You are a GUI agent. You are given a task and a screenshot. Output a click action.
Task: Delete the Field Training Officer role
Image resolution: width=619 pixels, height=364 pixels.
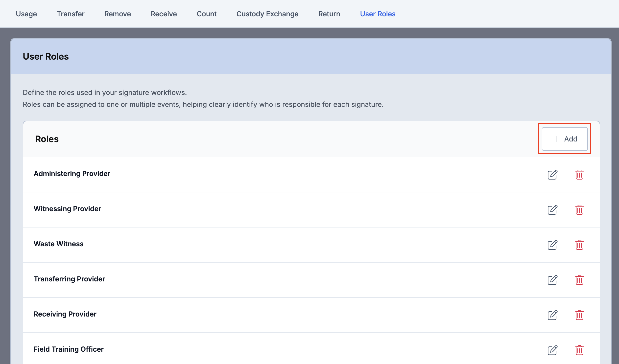point(579,350)
